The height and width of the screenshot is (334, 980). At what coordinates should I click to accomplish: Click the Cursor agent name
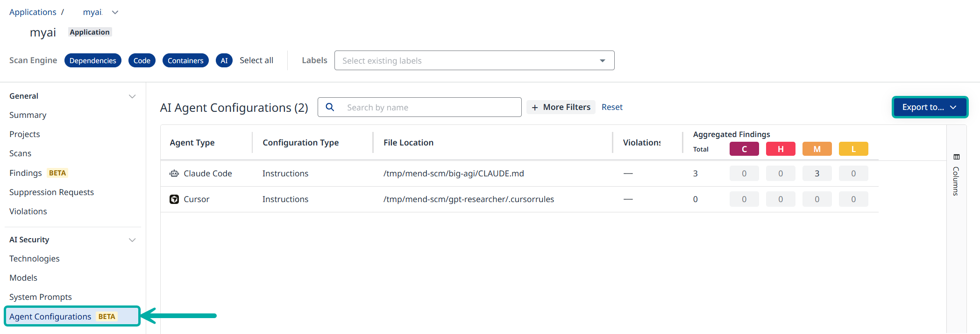[x=197, y=199]
